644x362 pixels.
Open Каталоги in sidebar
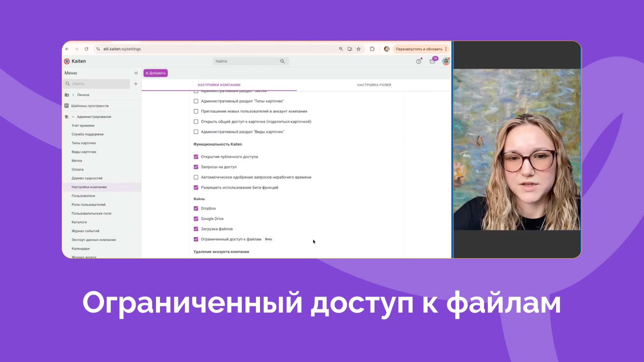pos(79,222)
